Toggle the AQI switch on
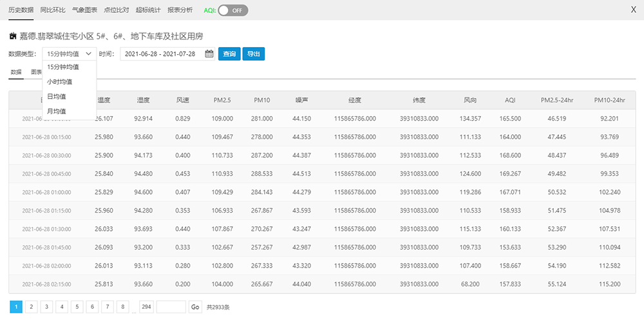The height and width of the screenshot is (332, 644). [x=232, y=10]
